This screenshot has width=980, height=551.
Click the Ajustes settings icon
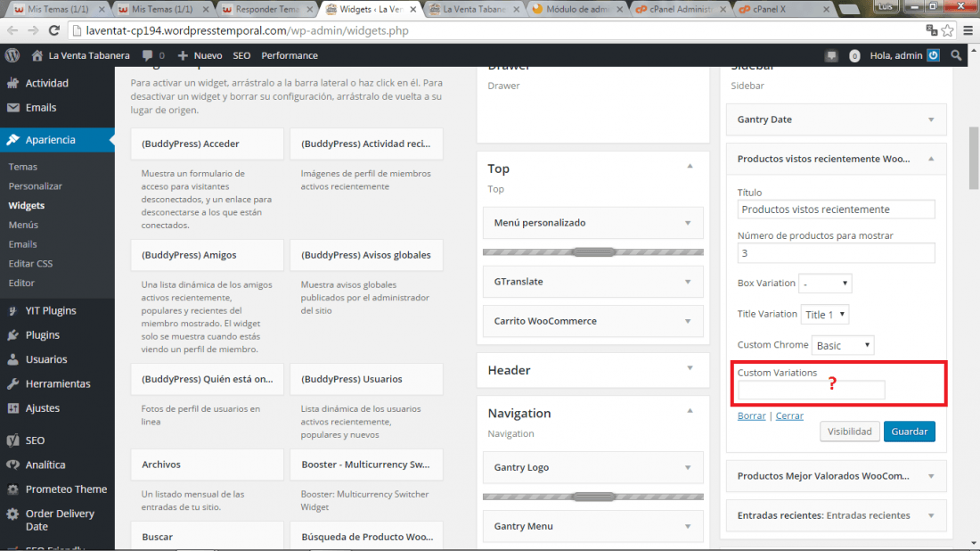[x=13, y=408]
